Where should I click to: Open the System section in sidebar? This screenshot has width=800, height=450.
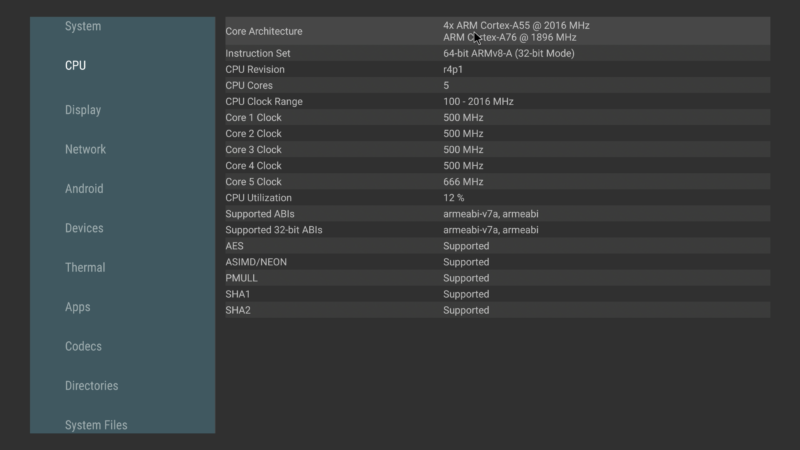point(83,26)
